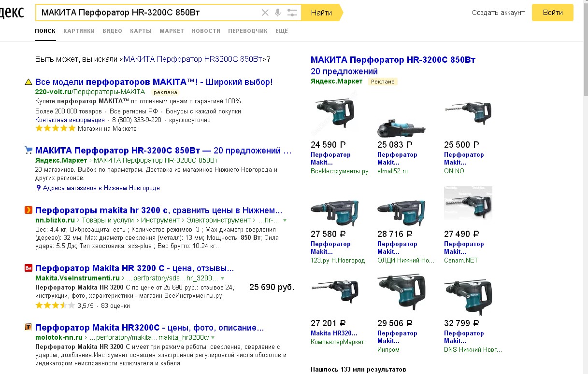Click the red VseInstrumenti favicon
This screenshot has height=374, width=588.
point(29,268)
